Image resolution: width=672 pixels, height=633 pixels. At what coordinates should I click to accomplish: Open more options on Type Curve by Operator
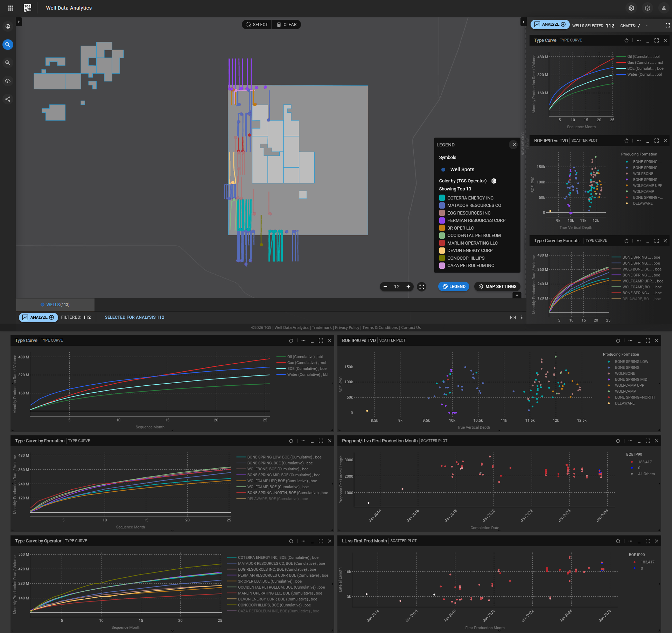pyautogui.click(x=303, y=541)
